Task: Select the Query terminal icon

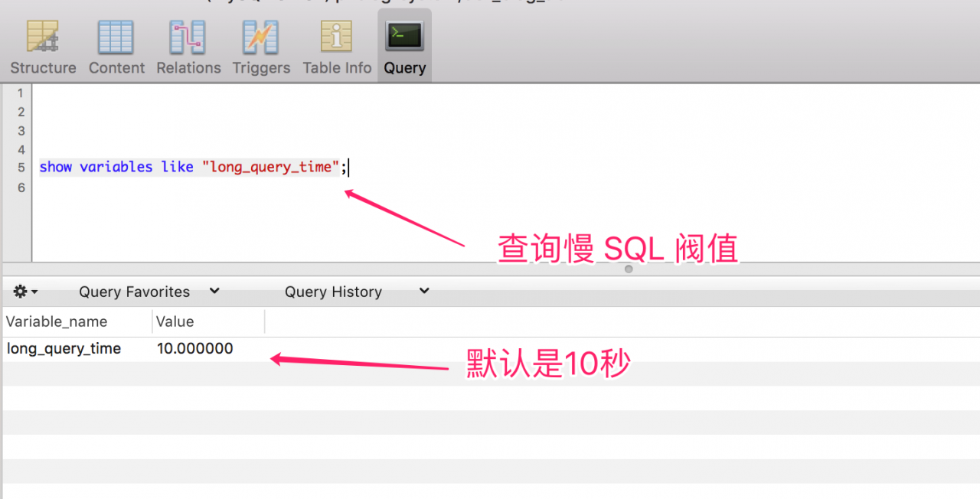Action: click(405, 36)
